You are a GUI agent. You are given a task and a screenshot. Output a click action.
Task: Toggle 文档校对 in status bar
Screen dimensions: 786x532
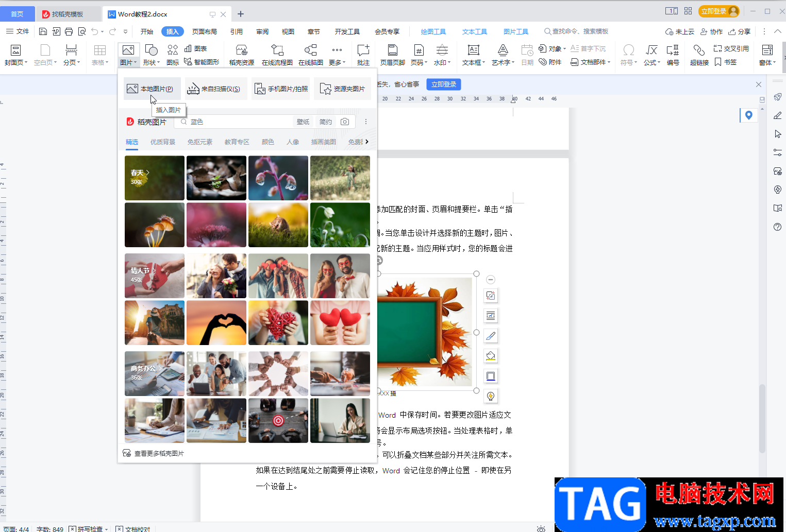[x=133, y=529]
